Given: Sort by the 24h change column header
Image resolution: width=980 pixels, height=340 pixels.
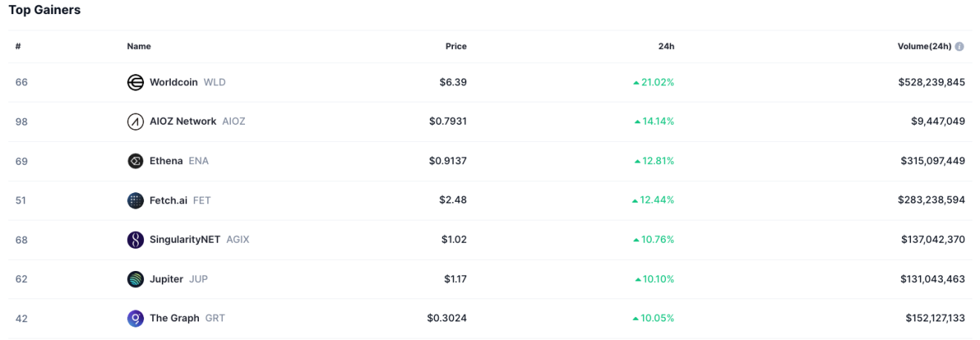Looking at the screenshot, I should [x=666, y=46].
